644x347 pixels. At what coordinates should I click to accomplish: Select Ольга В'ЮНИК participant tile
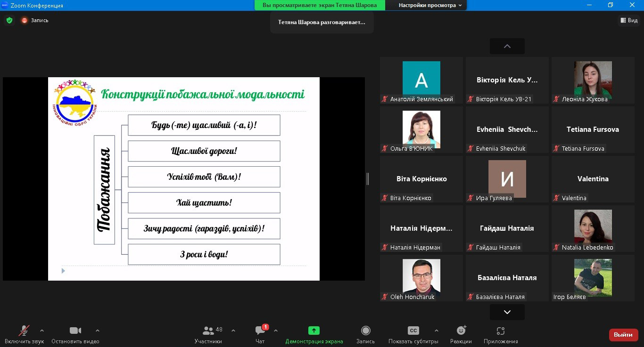click(x=421, y=129)
